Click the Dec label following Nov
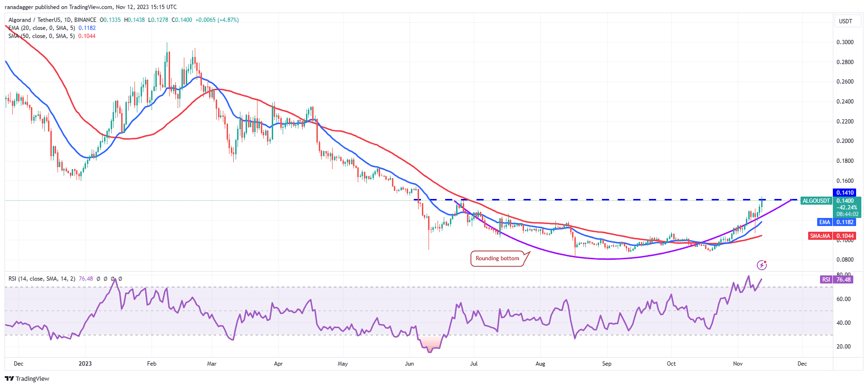The width and height of the screenshot is (868, 387). 802,364
